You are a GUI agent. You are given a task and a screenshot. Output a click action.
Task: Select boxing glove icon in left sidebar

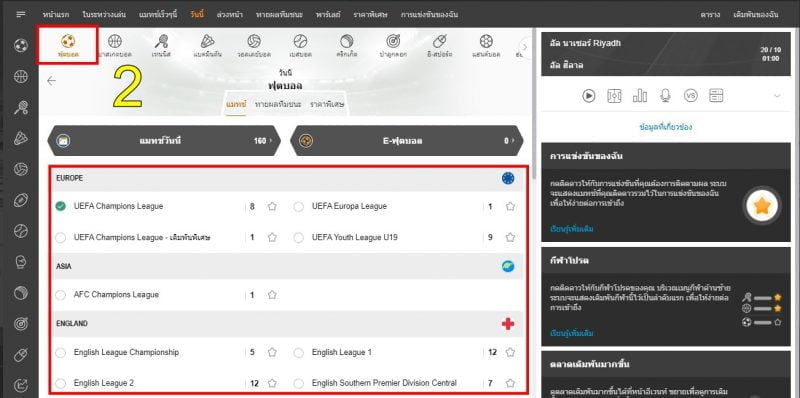[x=20, y=262]
